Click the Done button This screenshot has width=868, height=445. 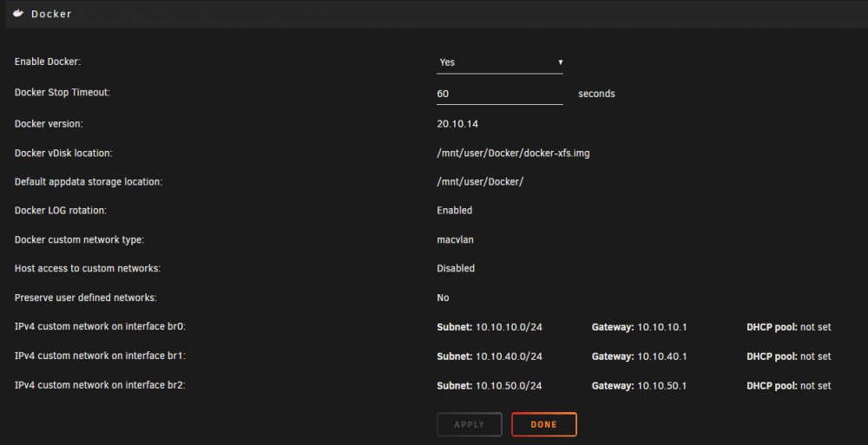click(543, 424)
